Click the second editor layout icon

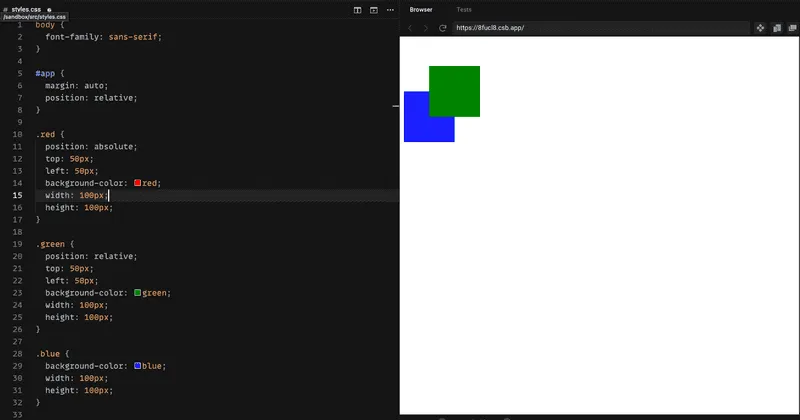(x=374, y=9)
